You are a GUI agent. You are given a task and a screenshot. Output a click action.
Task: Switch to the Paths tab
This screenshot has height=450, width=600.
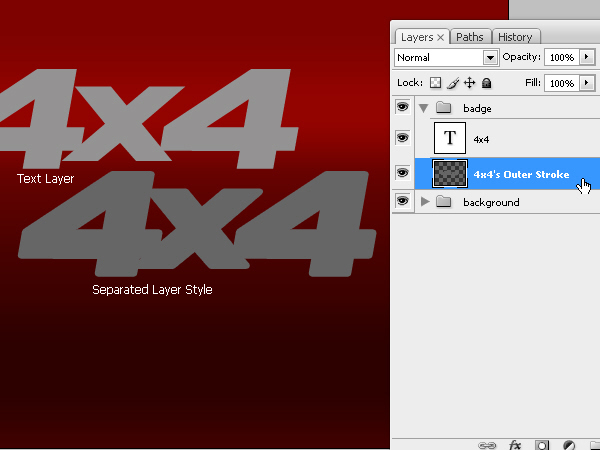(x=469, y=37)
